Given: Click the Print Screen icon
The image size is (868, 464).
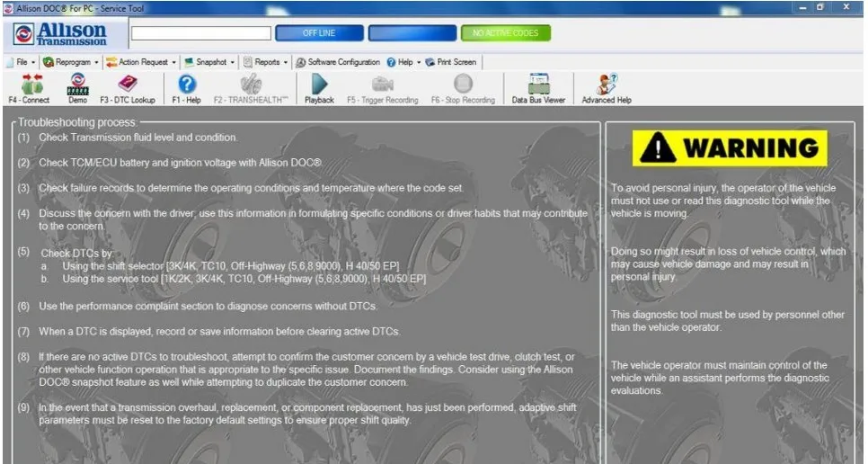Looking at the screenshot, I should pyautogui.click(x=430, y=62).
